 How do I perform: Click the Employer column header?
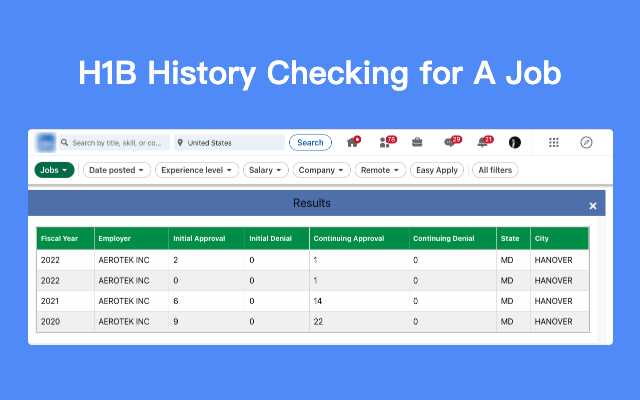pos(131,238)
